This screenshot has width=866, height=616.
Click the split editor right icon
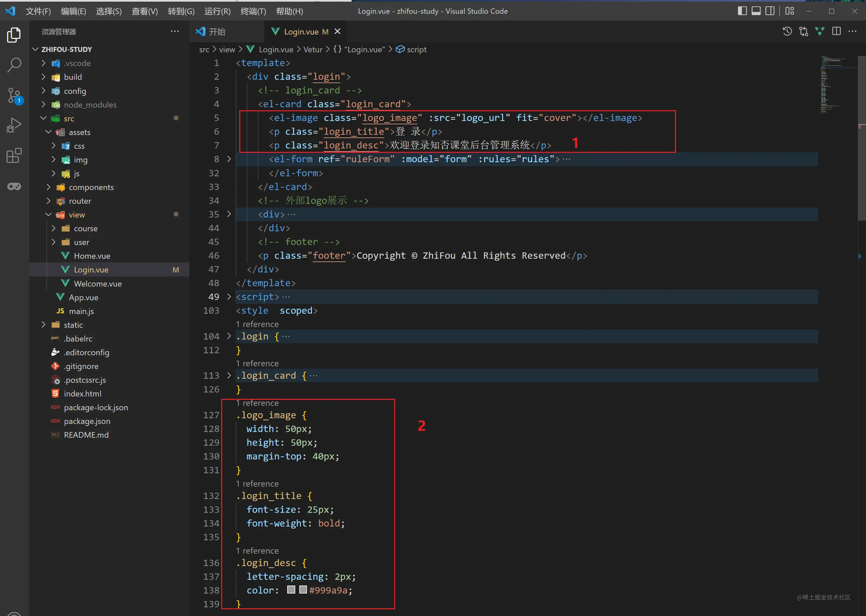tap(836, 32)
